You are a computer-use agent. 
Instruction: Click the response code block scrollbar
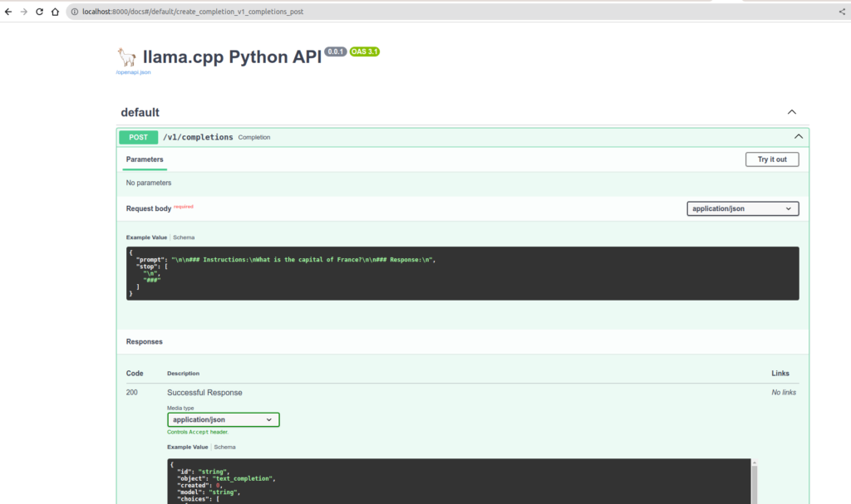click(x=755, y=483)
